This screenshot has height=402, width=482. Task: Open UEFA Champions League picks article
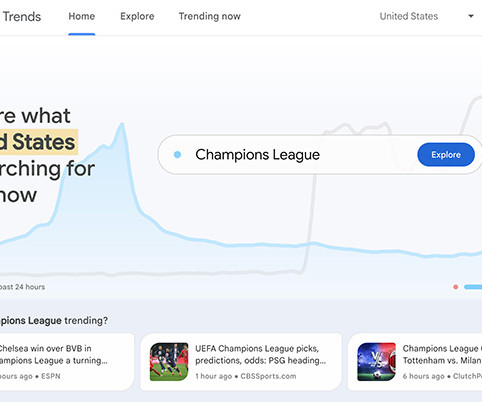tap(260, 354)
